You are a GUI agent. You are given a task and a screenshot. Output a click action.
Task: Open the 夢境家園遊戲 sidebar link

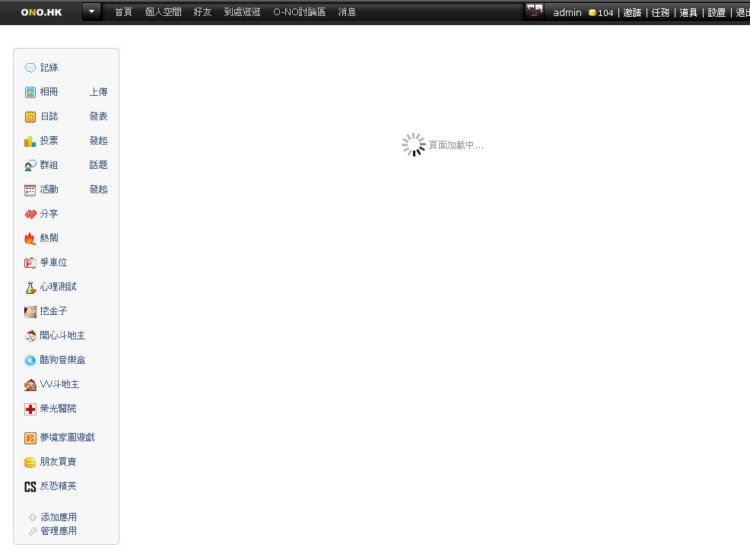[x=68, y=437]
